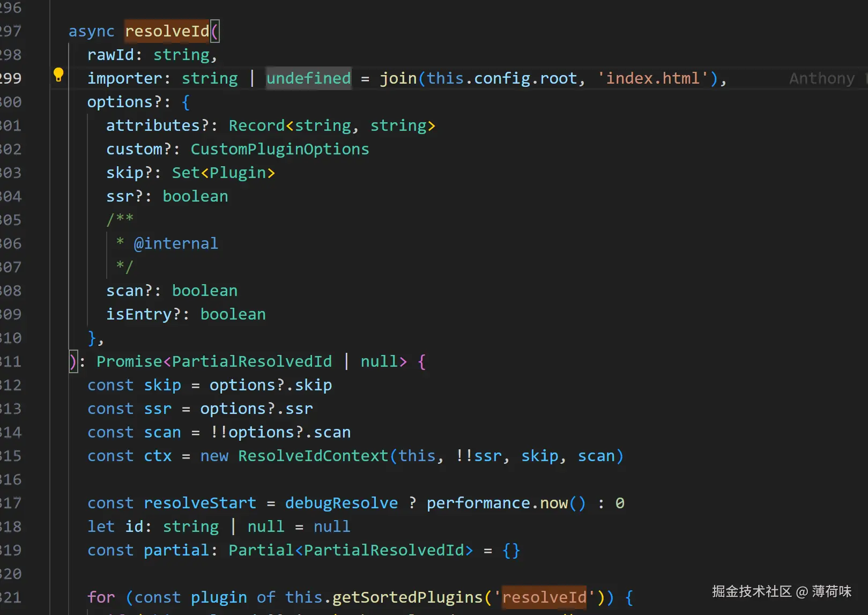
Task: Click the new keyword before ResolveIdContext
Action: 214,456
